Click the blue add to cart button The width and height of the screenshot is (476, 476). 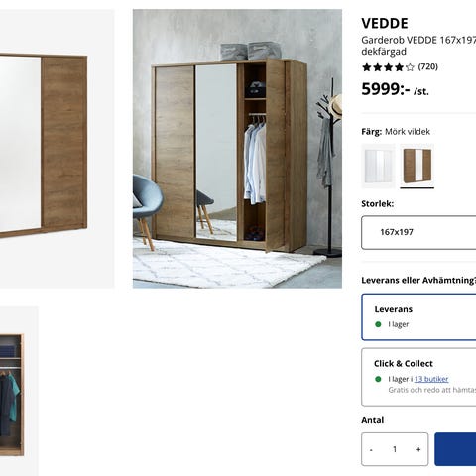(x=455, y=449)
